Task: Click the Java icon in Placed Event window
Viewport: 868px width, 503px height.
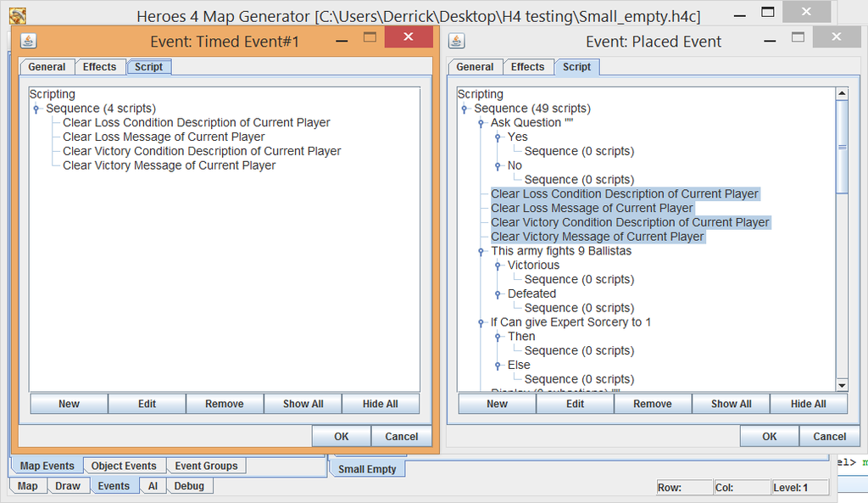Action: (456, 41)
